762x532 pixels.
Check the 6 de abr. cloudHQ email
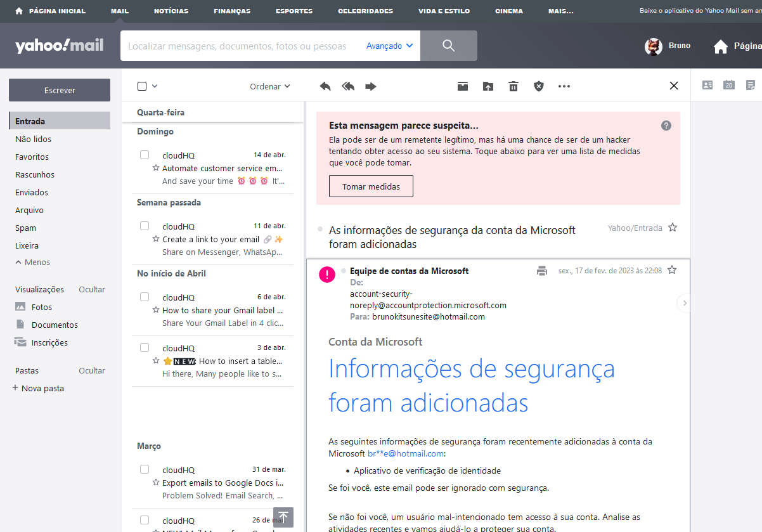click(x=145, y=297)
